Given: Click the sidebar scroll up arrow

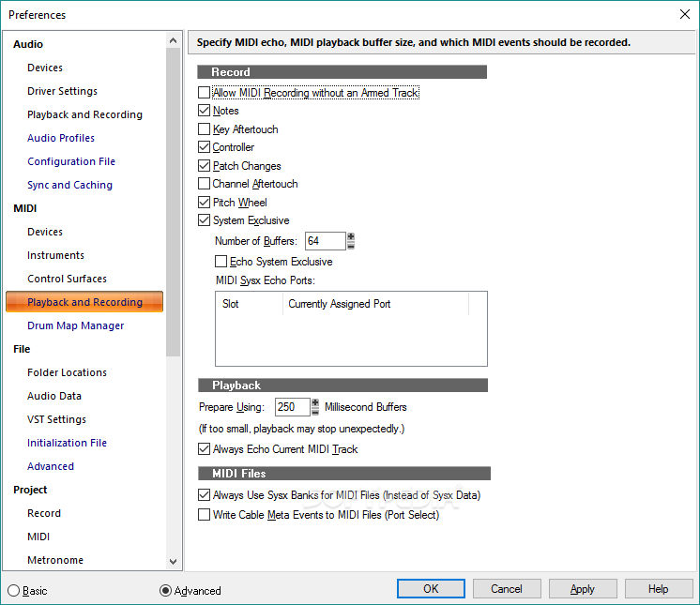Looking at the screenshot, I should click(x=174, y=40).
